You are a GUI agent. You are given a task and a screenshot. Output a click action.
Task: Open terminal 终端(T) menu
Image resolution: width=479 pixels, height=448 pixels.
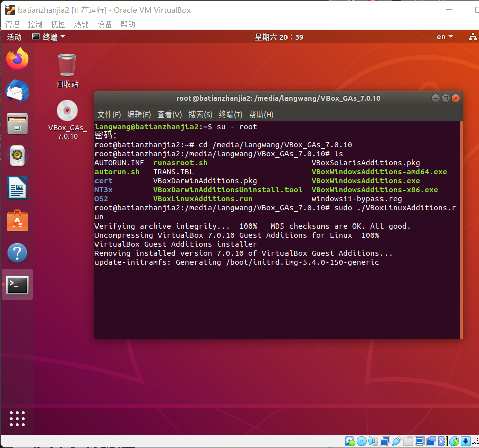[x=231, y=115]
